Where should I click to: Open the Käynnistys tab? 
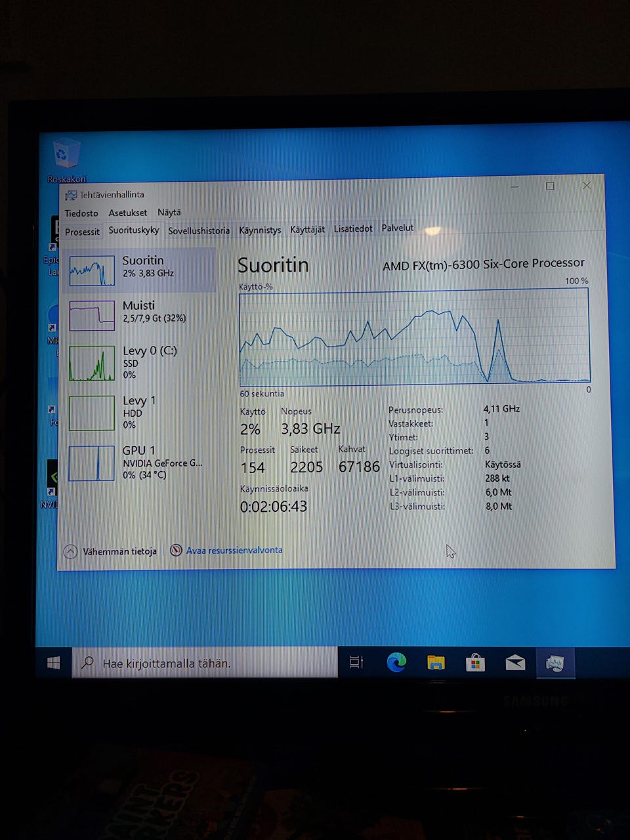[260, 230]
